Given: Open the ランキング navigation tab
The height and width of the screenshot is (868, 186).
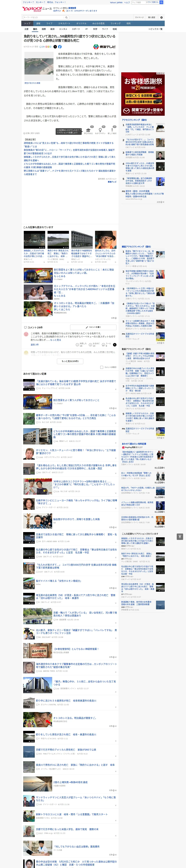Looking at the screenshot, I should pos(115,24).
